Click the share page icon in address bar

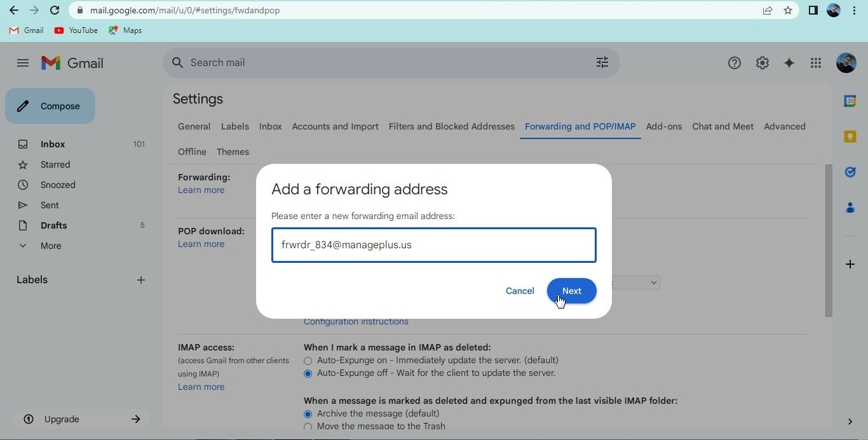coord(768,10)
